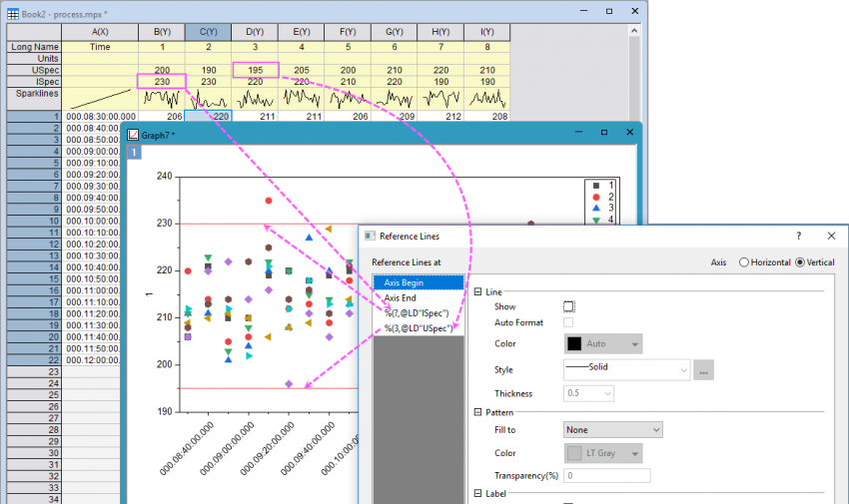
Task: Click x-axis tick label 000.08:40:00.000
Action: click(x=187, y=449)
